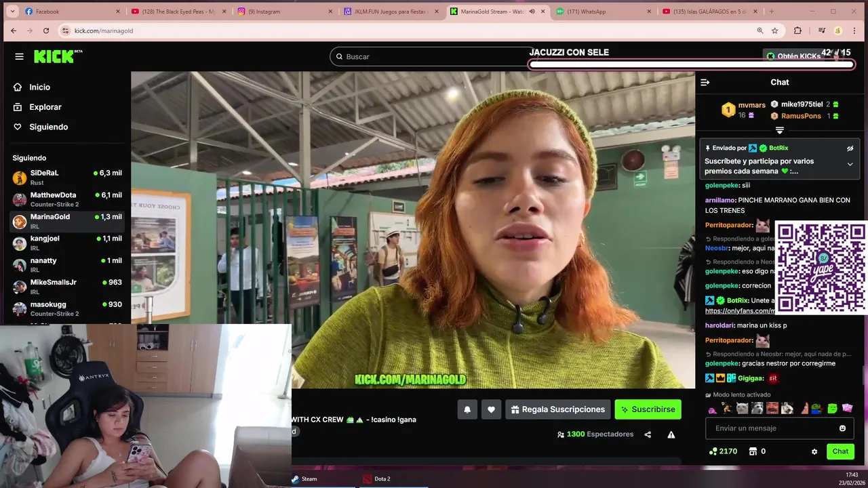Open Chrome media control icon
Viewport: 868px width, 488px height.
pyautogui.click(x=821, y=30)
